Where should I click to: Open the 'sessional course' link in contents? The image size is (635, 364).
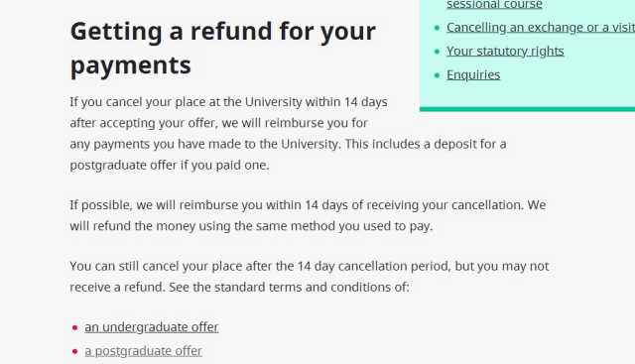tap(494, 5)
